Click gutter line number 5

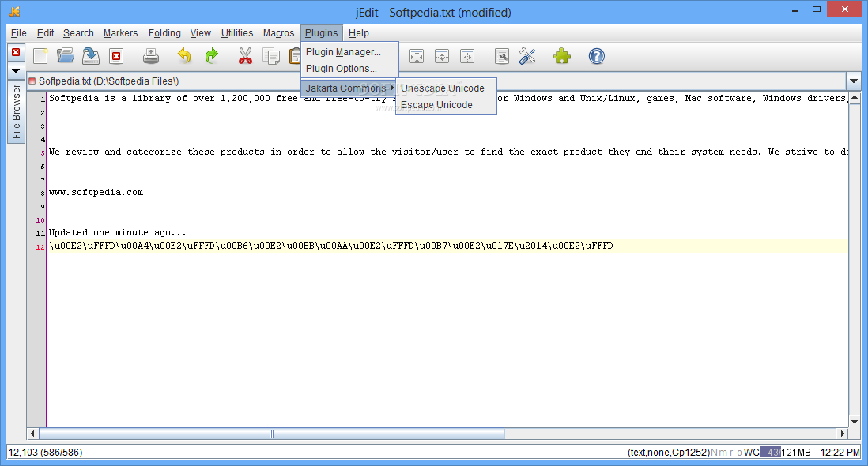pyautogui.click(x=43, y=152)
